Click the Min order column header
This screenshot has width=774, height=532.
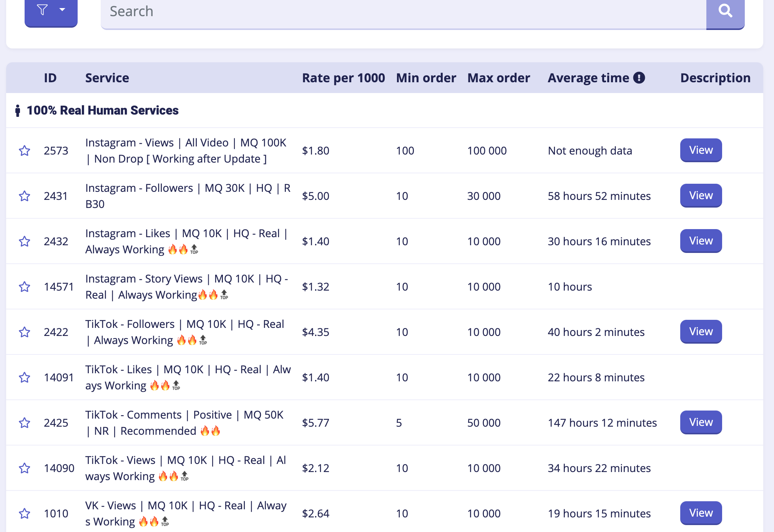[x=426, y=78]
